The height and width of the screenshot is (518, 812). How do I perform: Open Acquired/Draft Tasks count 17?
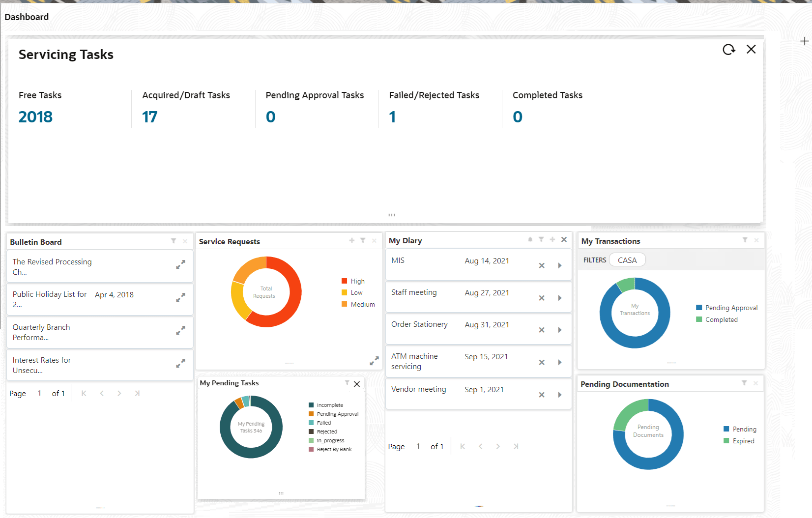click(149, 117)
